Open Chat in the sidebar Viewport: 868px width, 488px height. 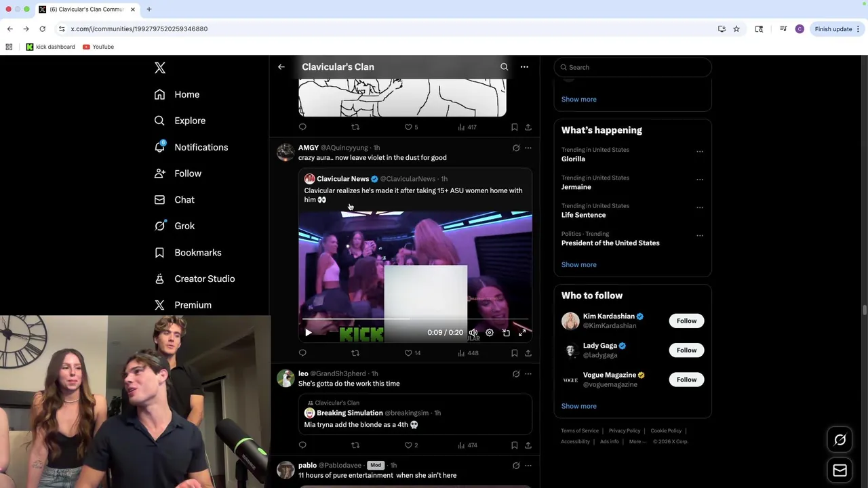tap(174, 200)
